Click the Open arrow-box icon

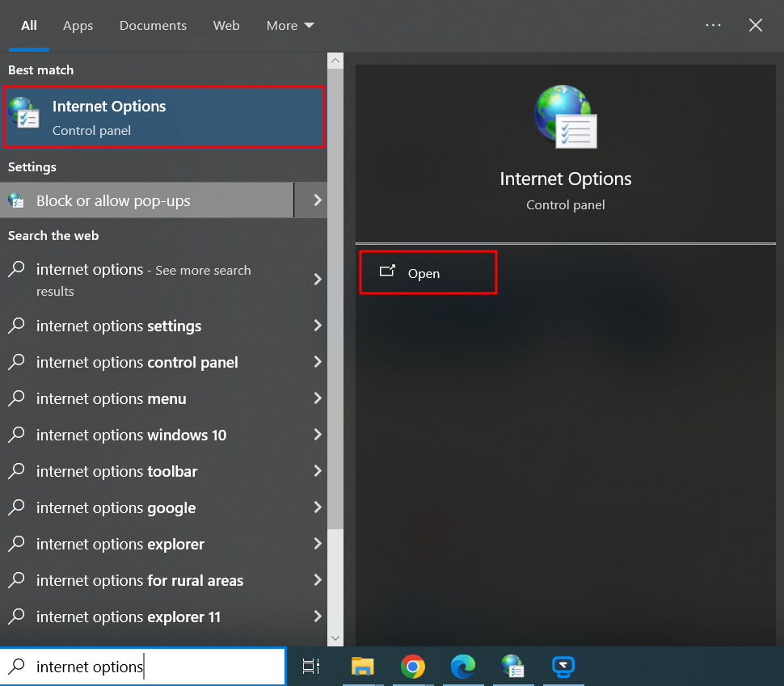[387, 271]
